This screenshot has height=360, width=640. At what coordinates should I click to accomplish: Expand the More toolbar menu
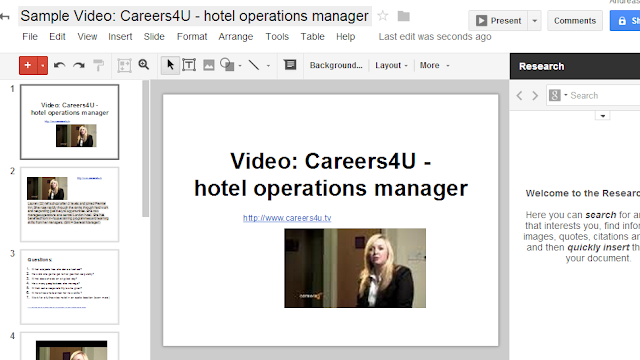point(434,65)
